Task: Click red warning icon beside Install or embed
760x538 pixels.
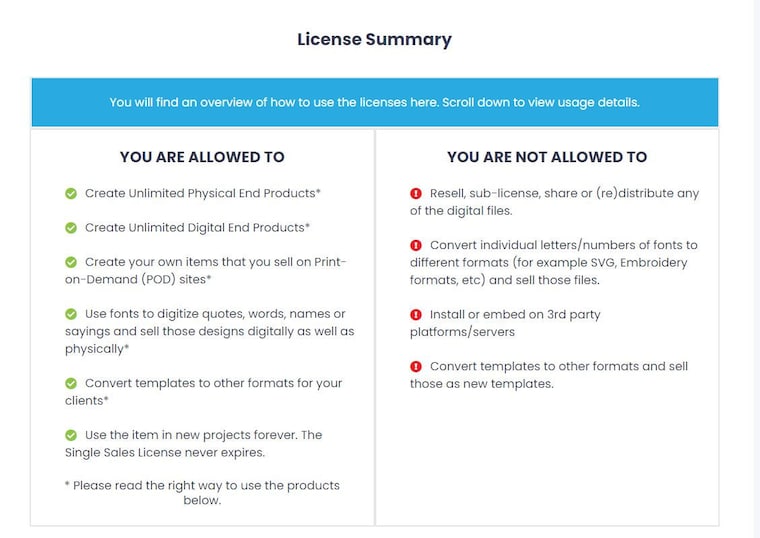Action: pyautogui.click(x=416, y=315)
